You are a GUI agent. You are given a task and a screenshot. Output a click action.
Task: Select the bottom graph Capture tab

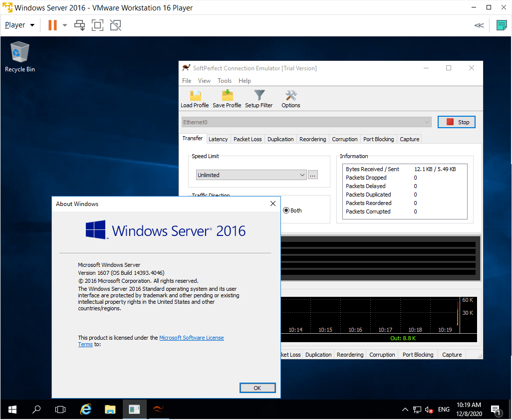pos(452,355)
